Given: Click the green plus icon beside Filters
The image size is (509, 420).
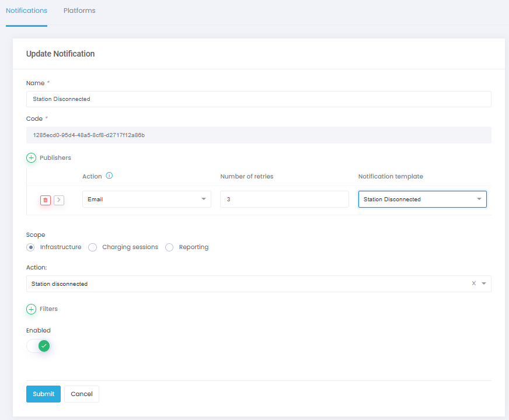Looking at the screenshot, I should click(32, 309).
